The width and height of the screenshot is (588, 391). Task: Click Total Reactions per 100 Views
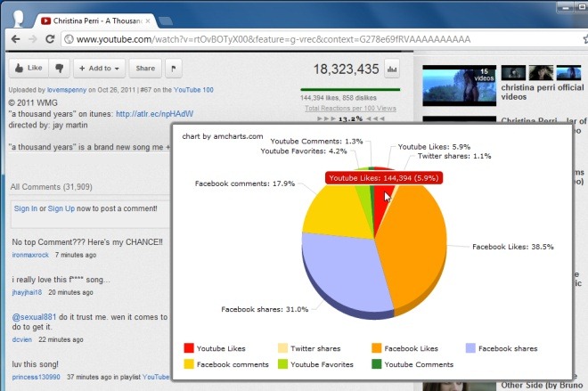pos(350,109)
